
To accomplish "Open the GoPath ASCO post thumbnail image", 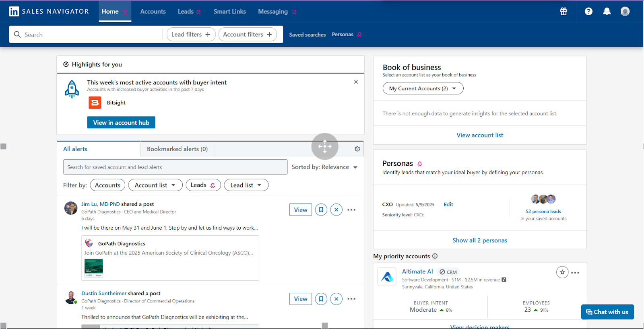I will click(94, 268).
